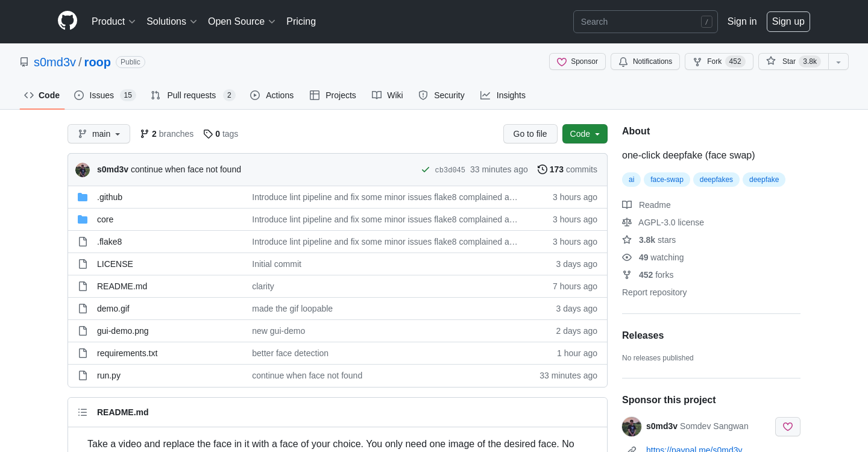Focus the Search input field
Image resolution: width=868 pixels, height=452 pixels.
[645, 22]
